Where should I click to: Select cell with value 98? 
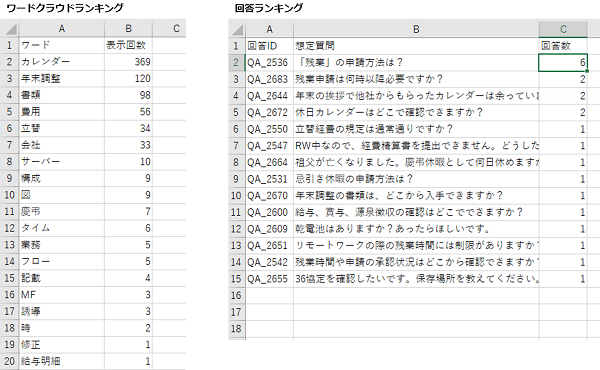(128, 95)
